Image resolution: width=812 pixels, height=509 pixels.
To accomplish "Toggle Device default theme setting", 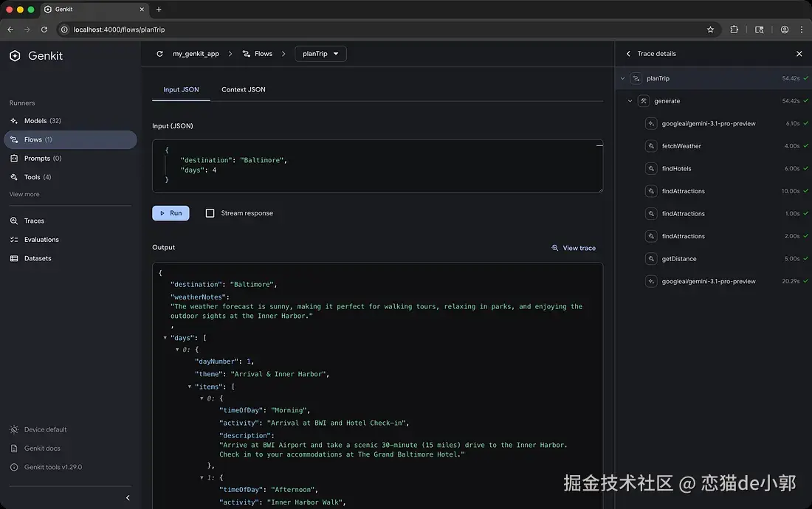I will pos(38,430).
